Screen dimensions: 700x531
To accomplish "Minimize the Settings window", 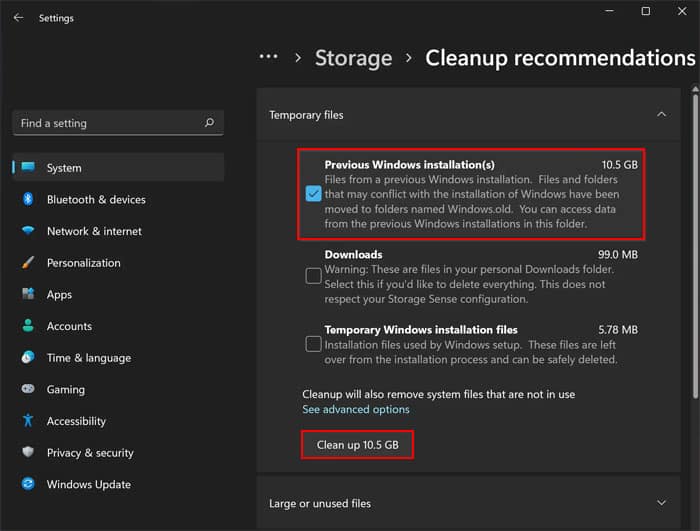I will click(610, 11).
